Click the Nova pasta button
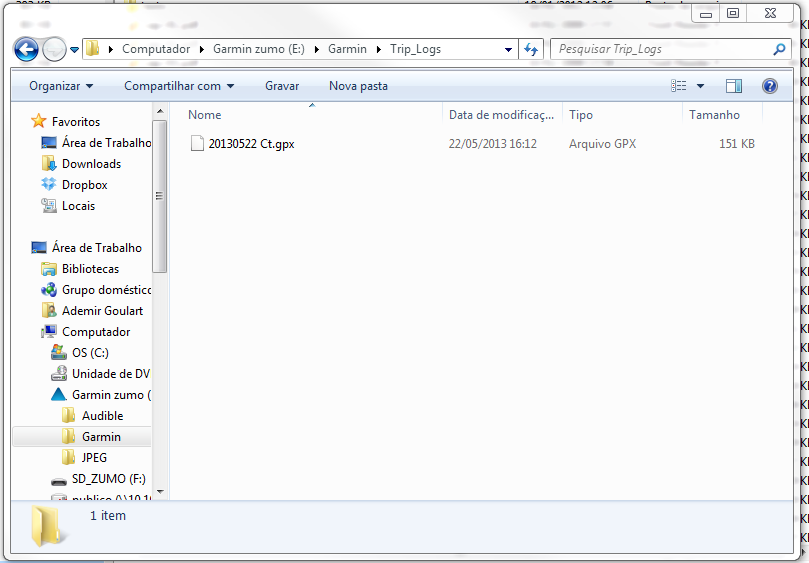This screenshot has width=809, height=563. click(358, 86)
